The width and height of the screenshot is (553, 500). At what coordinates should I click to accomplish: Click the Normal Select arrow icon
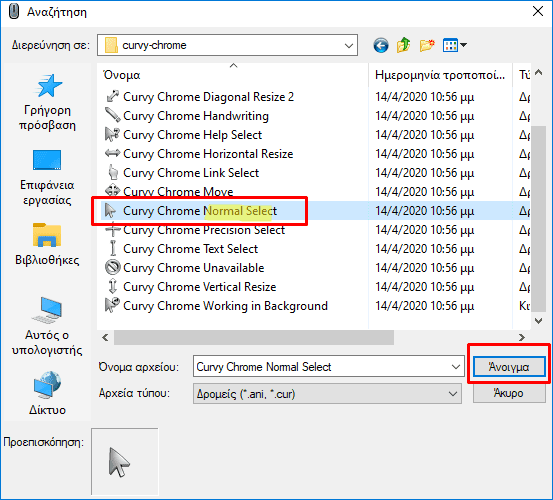point(110,211)
